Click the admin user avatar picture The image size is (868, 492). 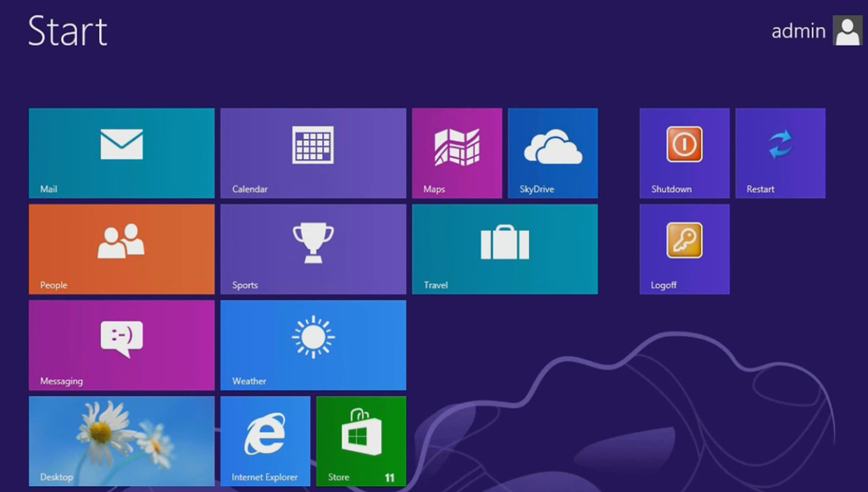tap(848, 31)
